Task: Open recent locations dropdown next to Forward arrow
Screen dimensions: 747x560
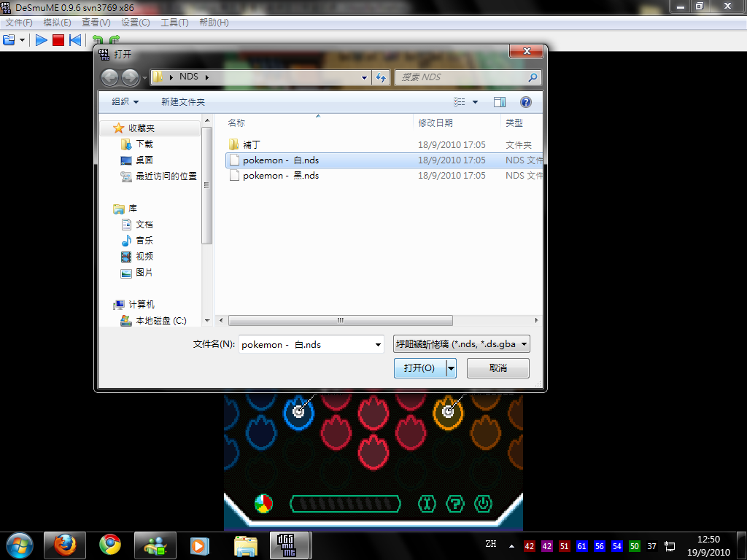Action: (144, 77)
